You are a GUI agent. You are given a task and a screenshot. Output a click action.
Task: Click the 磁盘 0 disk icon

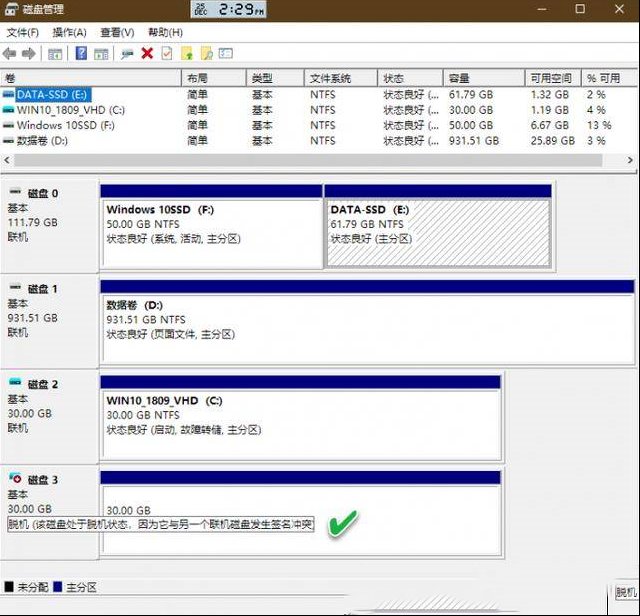(x=15, y=191)
